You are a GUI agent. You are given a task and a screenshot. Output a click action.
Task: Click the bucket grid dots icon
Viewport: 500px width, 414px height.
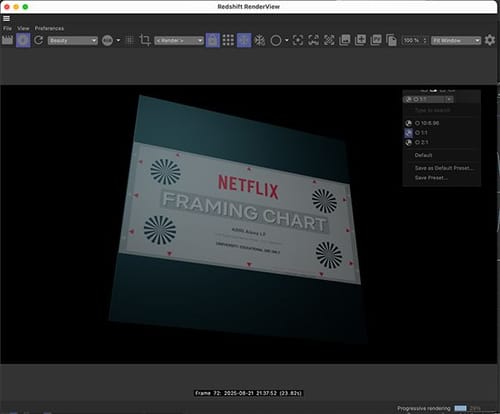click(228, 40)
